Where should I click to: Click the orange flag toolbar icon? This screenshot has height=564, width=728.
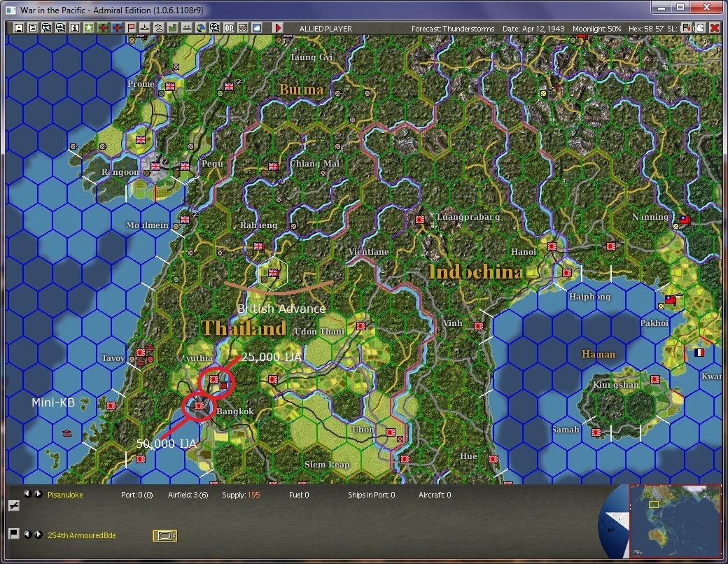pos(130,28)
